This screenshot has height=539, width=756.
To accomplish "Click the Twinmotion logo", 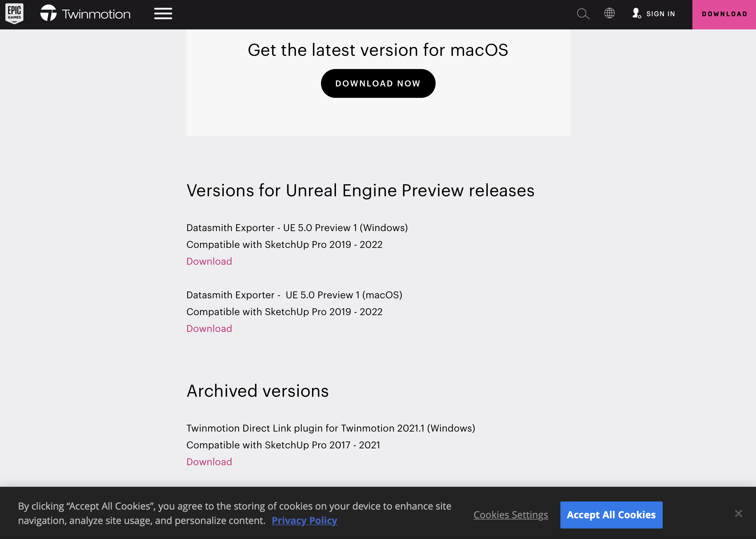I will coord(48,14).
